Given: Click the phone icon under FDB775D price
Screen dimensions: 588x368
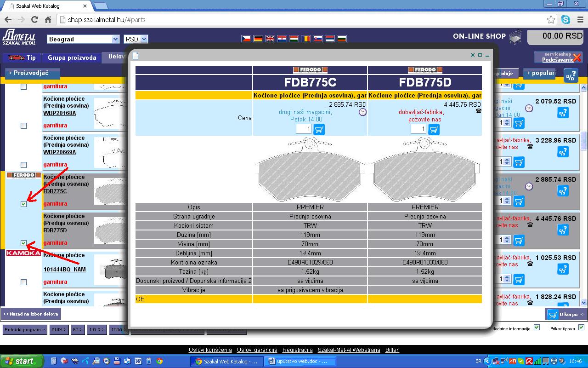Looking at the screenshot, I should coord(479,111).
